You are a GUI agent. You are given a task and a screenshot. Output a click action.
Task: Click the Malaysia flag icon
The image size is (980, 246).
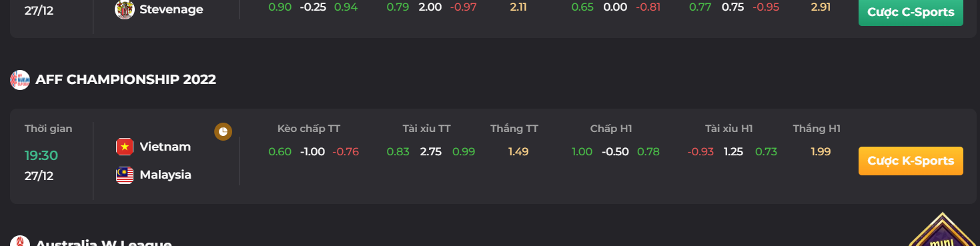coord(125,175)
